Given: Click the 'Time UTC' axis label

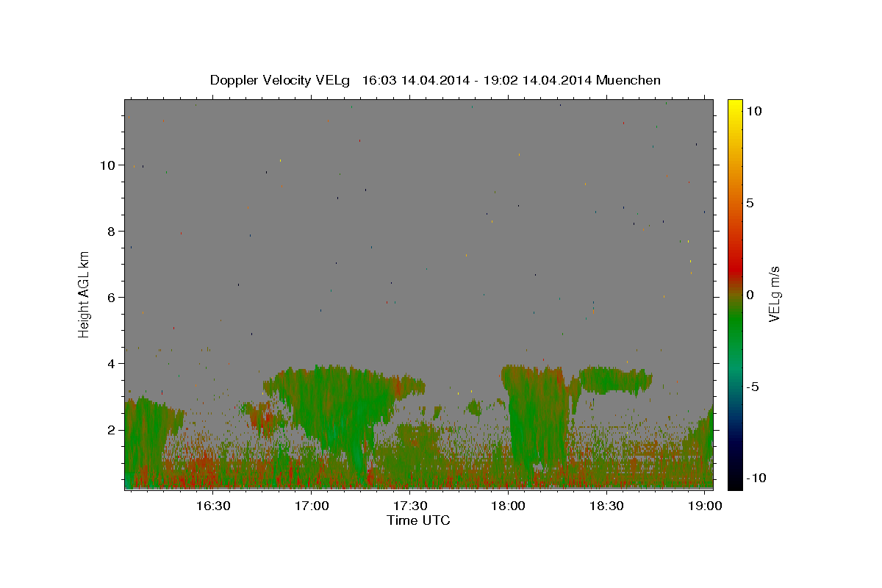Looking at the screenshot, I should point(418,520).
